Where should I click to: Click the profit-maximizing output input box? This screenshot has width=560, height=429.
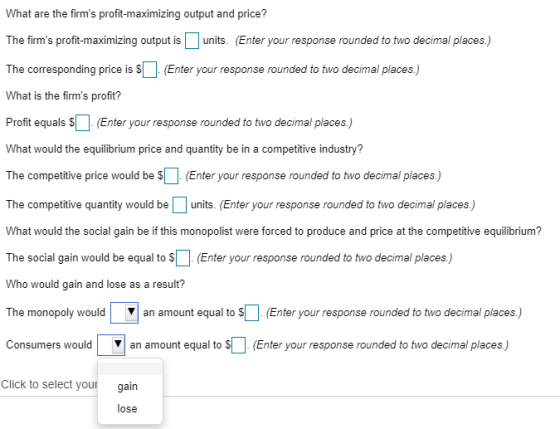point(192,40)
